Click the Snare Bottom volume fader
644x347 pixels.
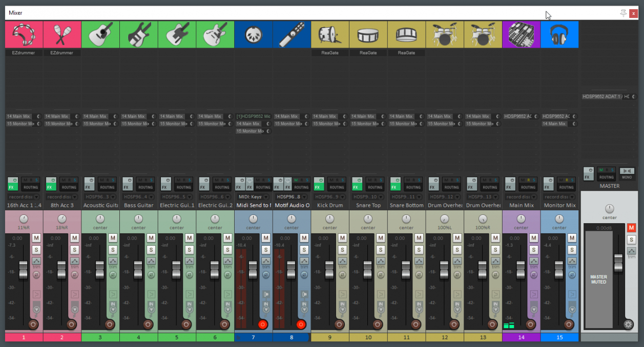click(x=406, y=269)
